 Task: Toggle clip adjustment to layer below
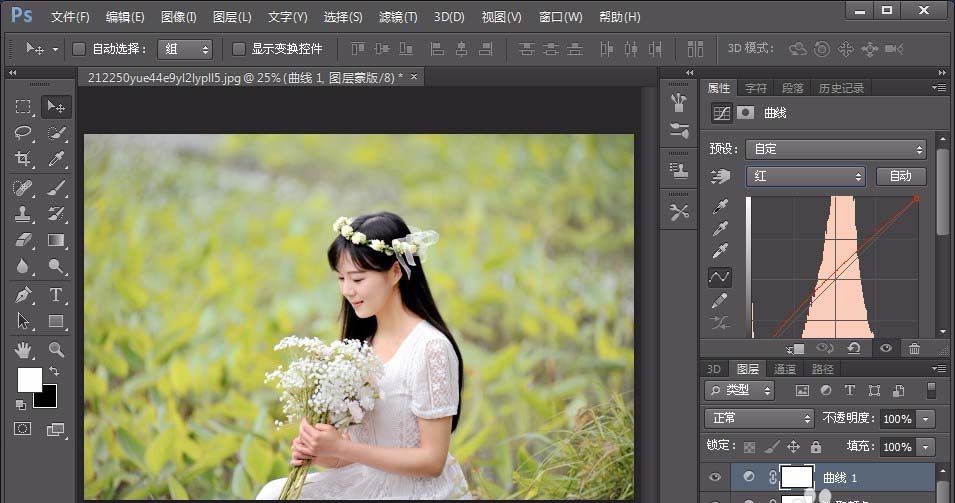[x=794, y=348]
